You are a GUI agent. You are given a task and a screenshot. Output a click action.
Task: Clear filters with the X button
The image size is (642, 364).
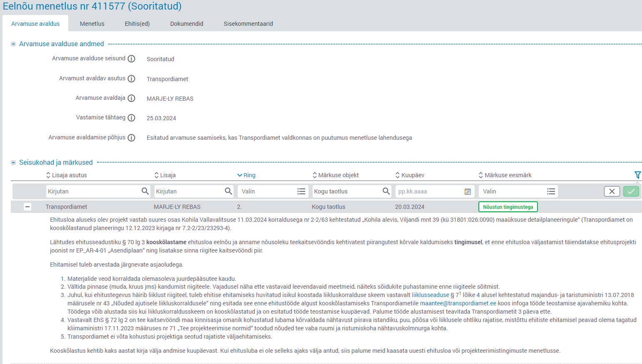pos(612,191)
